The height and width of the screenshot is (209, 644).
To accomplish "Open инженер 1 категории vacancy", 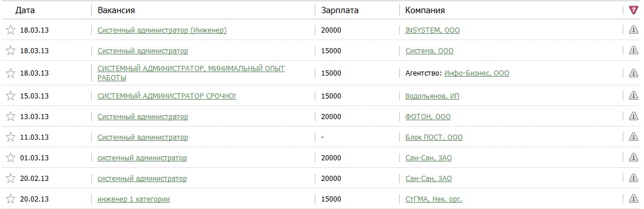I will (x=134, y=199).
